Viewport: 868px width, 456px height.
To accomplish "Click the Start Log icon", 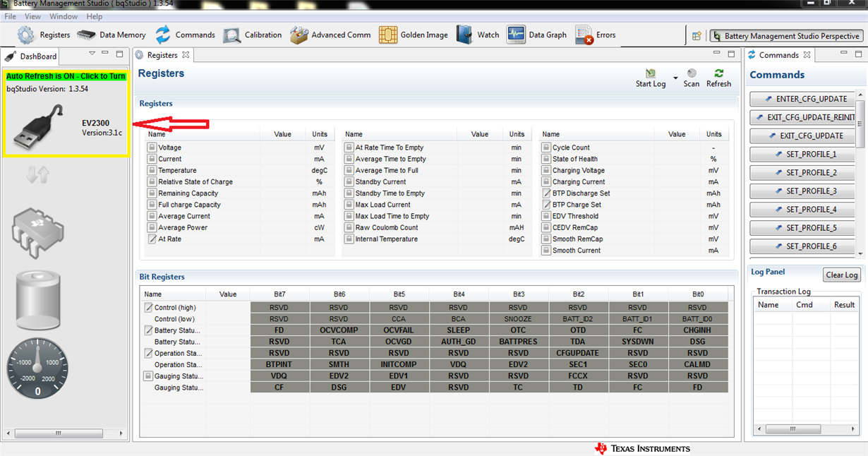I will 650,73.
